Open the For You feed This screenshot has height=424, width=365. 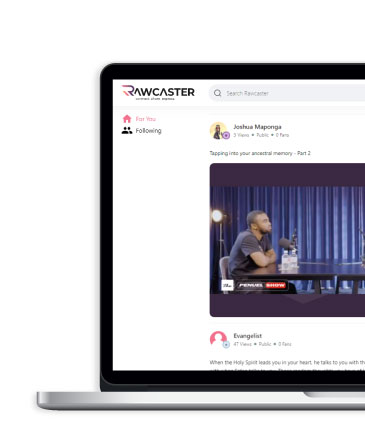[146, 119]
